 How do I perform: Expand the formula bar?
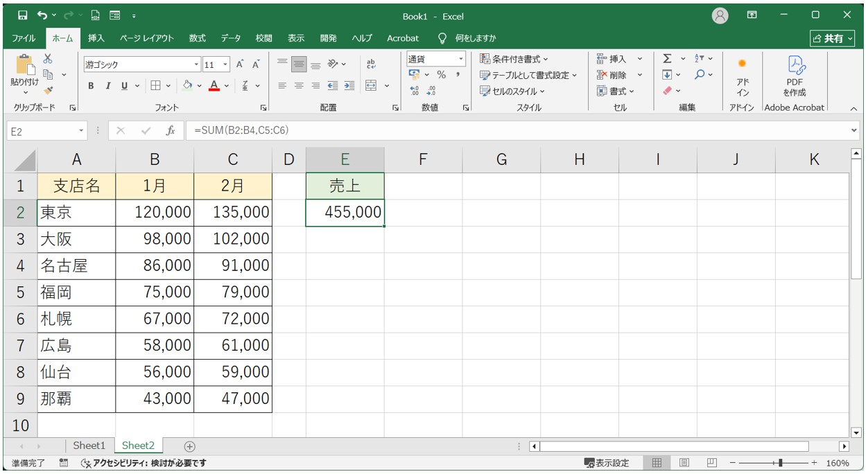853,130
